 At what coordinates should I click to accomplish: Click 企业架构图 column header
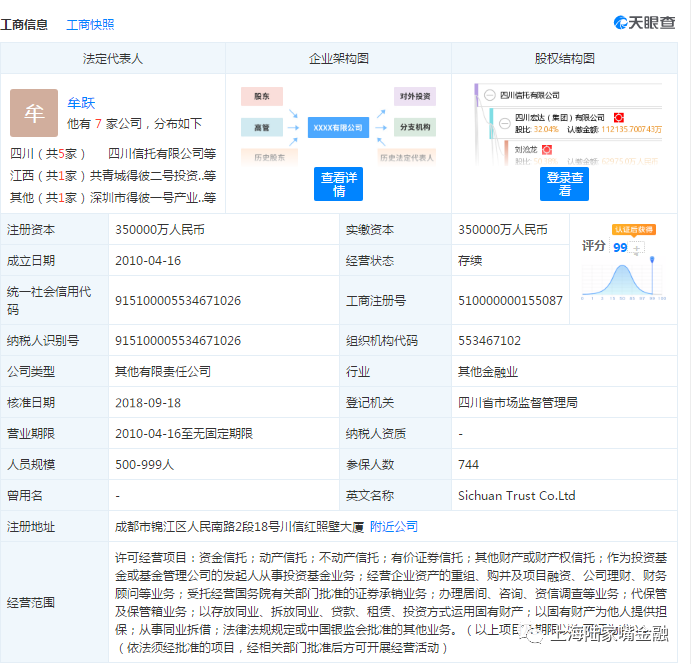pyautogui.click(x=338, y=59)
